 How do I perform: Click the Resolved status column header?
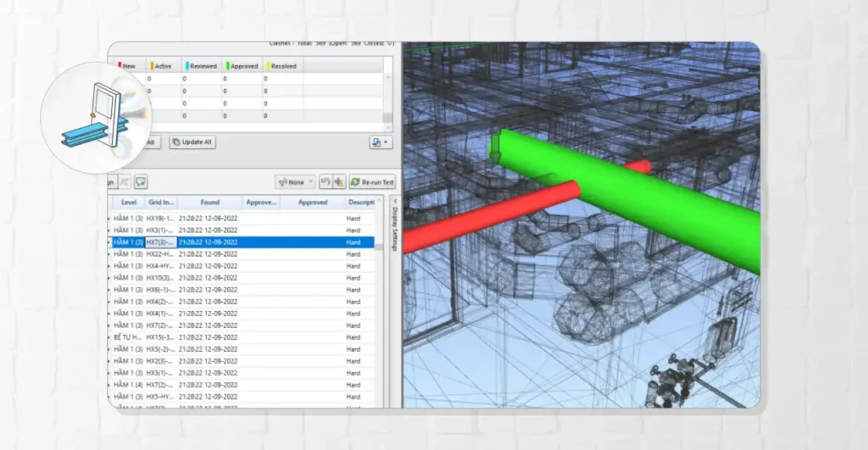point(282,66)
